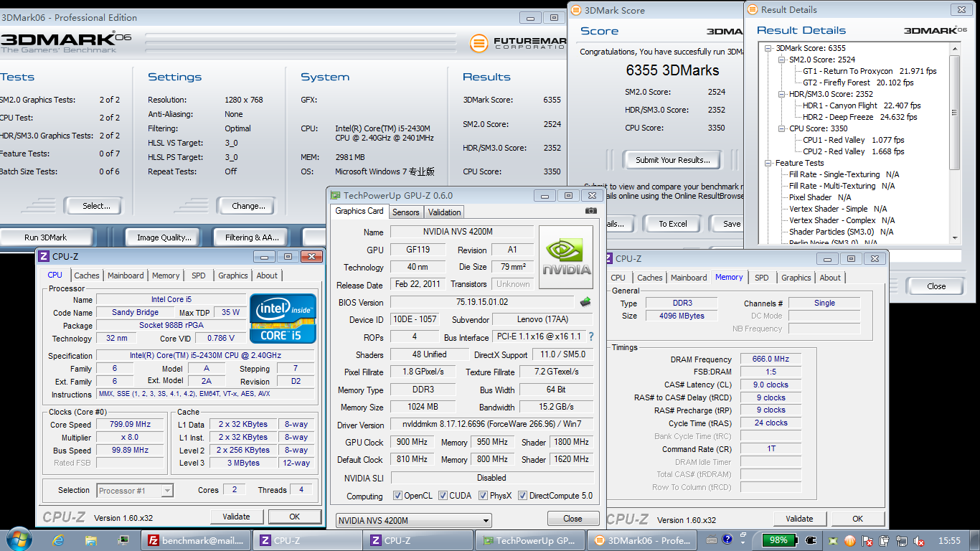Screen dimensions: 980x551
Task: Click the GPU-Z screenshot camera icon
Action: (591, 211)
